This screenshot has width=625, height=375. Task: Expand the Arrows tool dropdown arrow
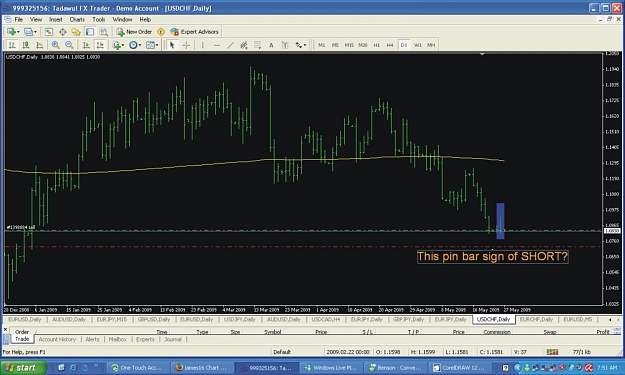coord(305,45)
